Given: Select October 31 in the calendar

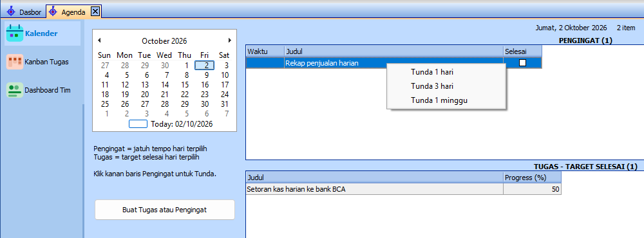Looking at the screenshot, I should point(225,104).
